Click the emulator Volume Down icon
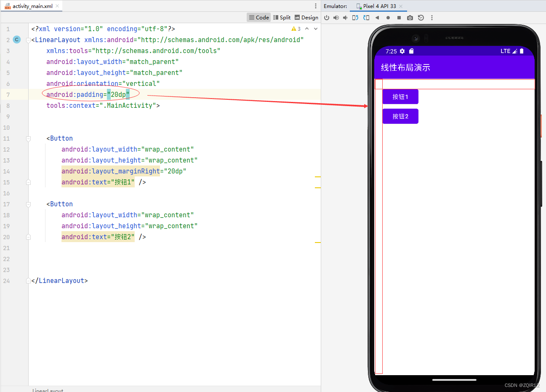Screen dimensions: 546x392 (345, 18)
